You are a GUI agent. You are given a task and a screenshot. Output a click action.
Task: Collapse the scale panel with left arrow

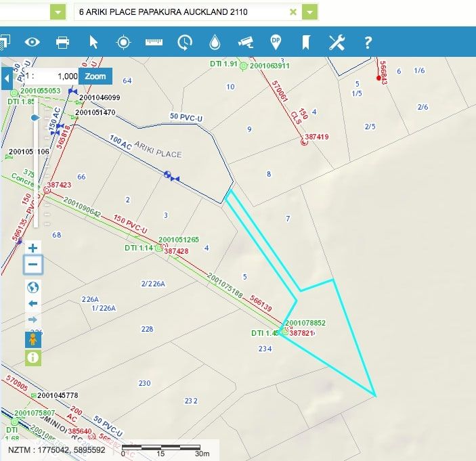click(x=7, y=77)
